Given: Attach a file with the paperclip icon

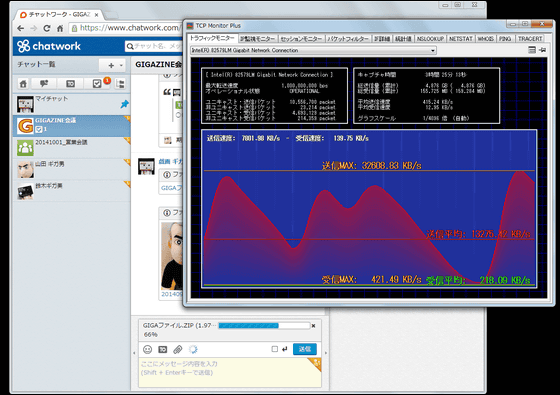Looking at the screenshot, I should [178, 349].
